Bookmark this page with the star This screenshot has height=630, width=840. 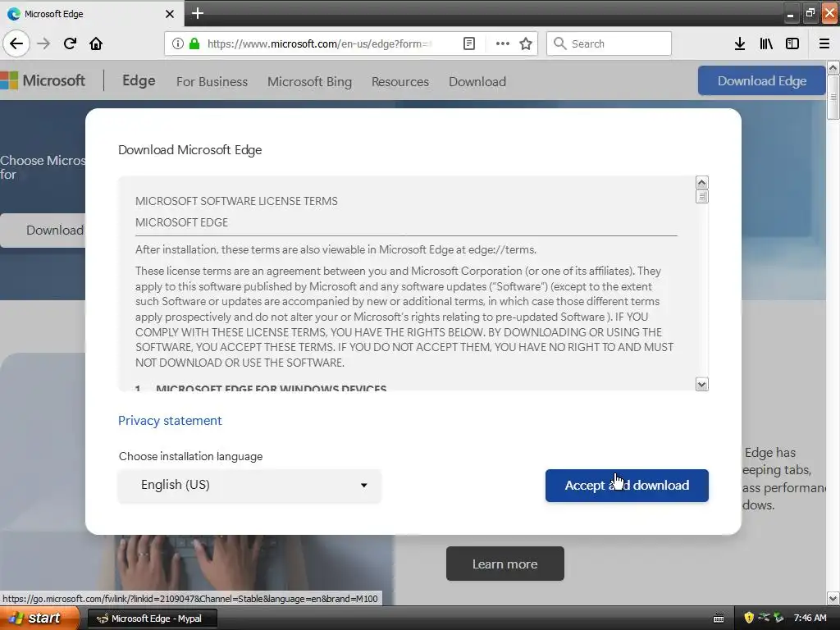[x=526, y=43]
